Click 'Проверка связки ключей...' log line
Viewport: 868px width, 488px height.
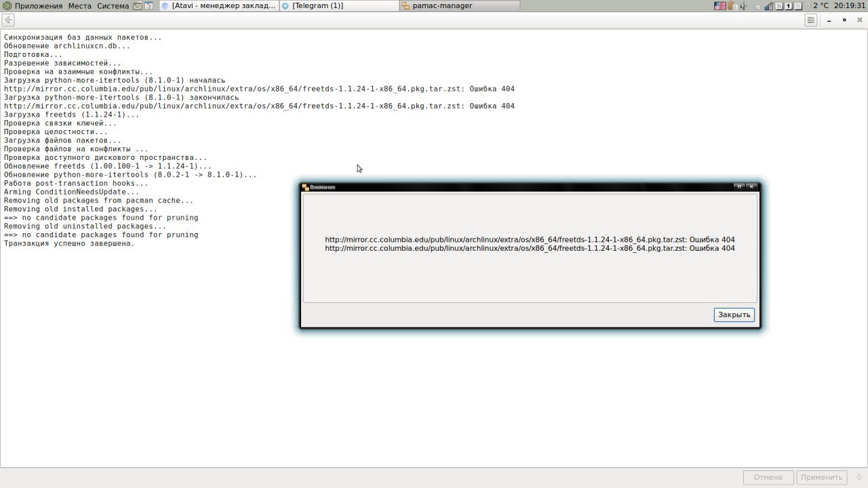[60, 123]
